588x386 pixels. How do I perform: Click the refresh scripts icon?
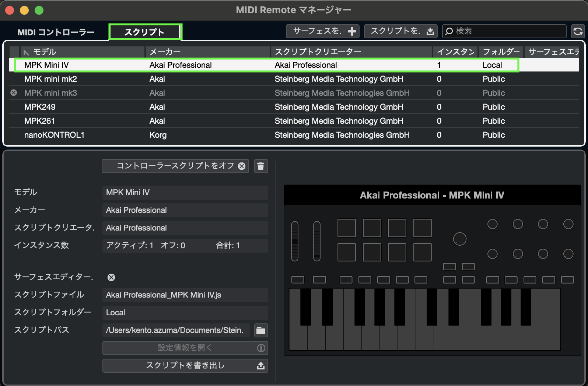[x=578, y=31]
